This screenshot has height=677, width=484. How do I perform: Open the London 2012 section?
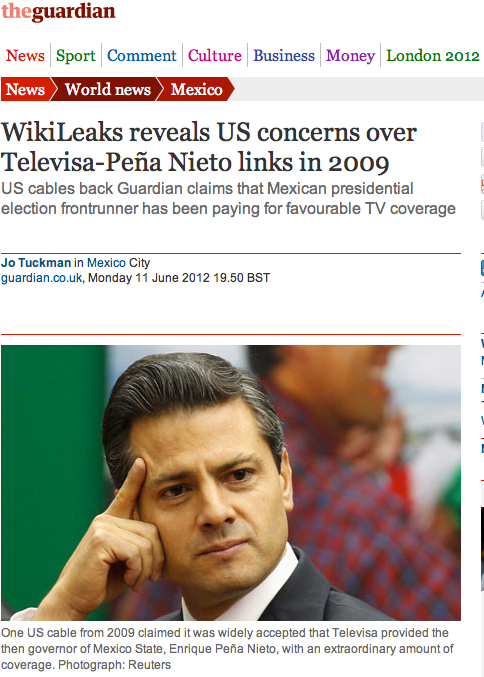click(x=433, y=56)
